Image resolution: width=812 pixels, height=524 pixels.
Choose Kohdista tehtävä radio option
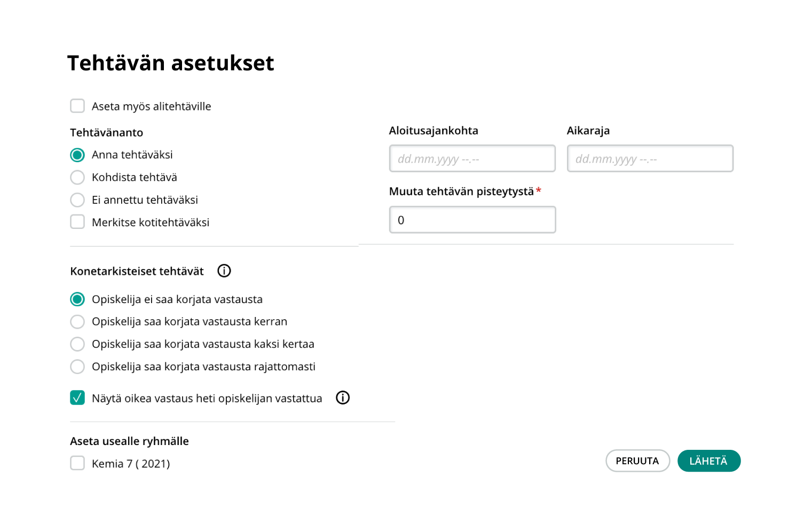click(x=77, y=178)
